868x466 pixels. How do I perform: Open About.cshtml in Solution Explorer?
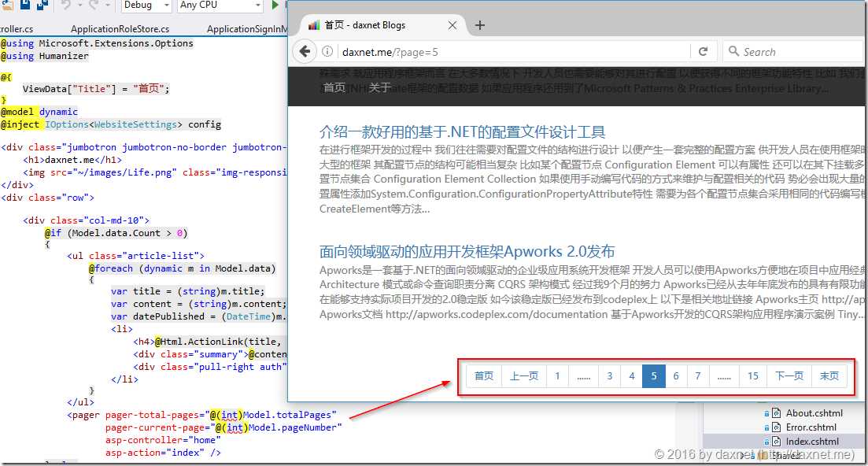[x=814, y=413]
